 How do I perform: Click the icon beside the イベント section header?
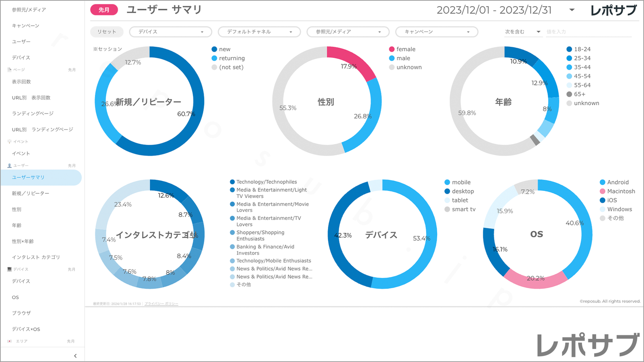[x=9, y=142]
